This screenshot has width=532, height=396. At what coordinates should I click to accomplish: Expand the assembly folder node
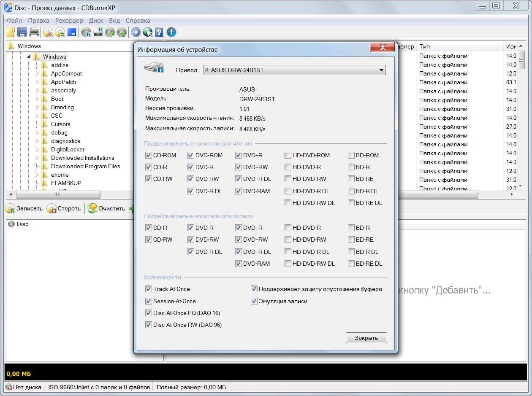37,90
